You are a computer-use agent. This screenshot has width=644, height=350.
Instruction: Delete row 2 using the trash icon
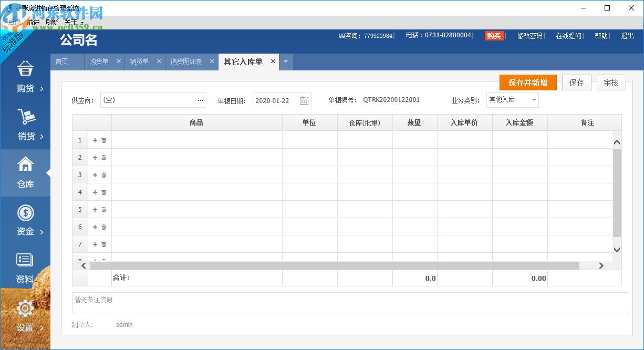coord(104,157)
